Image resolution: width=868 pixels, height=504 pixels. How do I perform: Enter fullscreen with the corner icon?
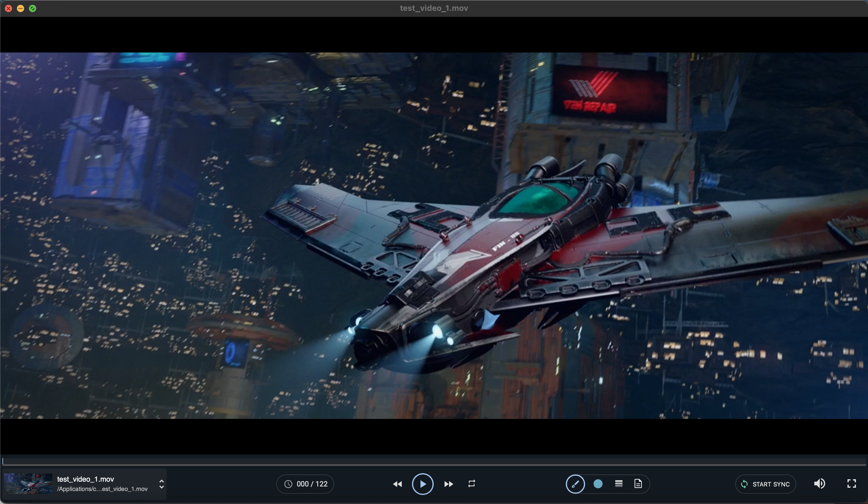[x=851, y=484]
